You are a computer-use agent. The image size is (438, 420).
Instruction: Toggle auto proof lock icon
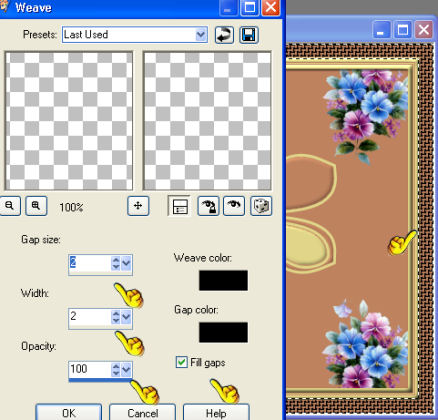(x=208, y=206)
